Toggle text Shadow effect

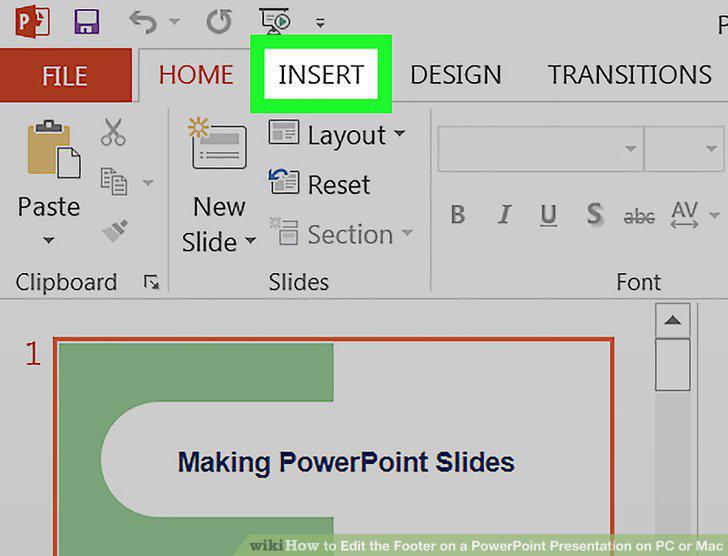point(595,214)
